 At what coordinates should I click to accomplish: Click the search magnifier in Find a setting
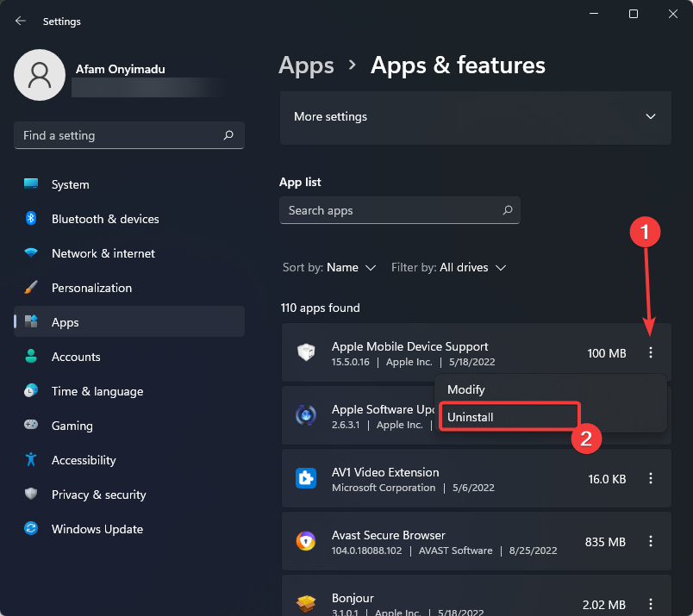pyautogui.click(x=228, y=134)
